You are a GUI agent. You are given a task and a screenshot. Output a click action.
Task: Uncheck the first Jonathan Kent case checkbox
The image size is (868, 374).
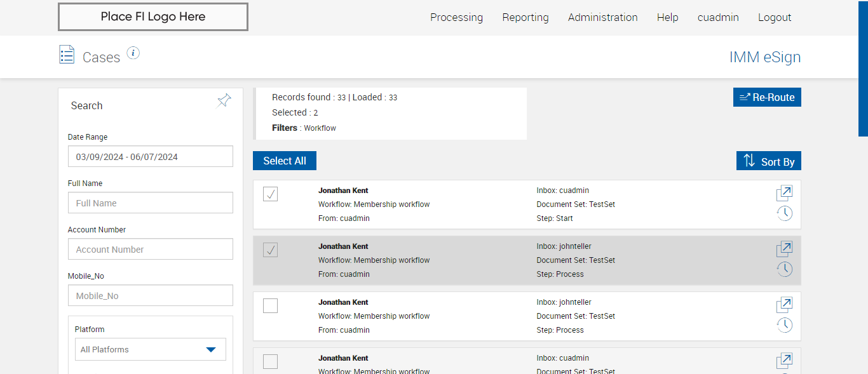click(270, 194)
